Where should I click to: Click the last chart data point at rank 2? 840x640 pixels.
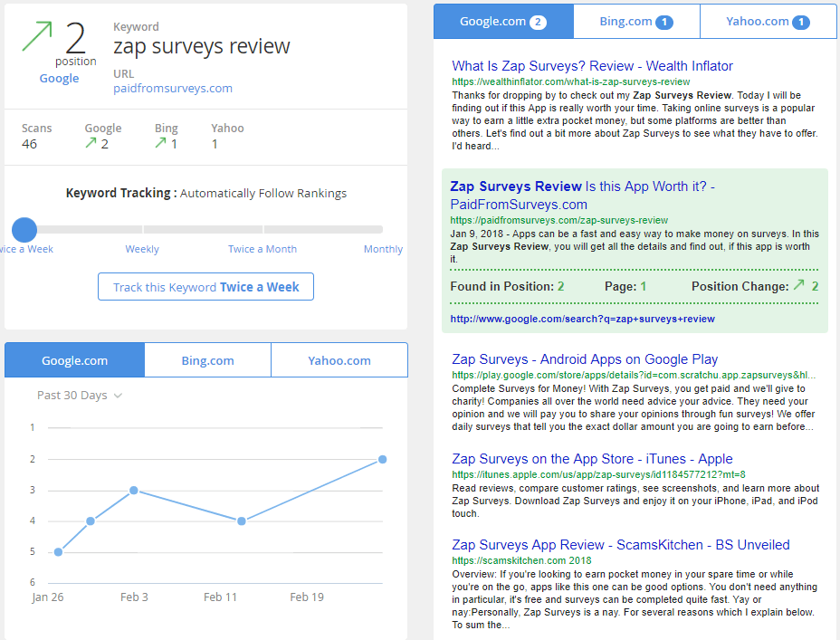(383, 460)
